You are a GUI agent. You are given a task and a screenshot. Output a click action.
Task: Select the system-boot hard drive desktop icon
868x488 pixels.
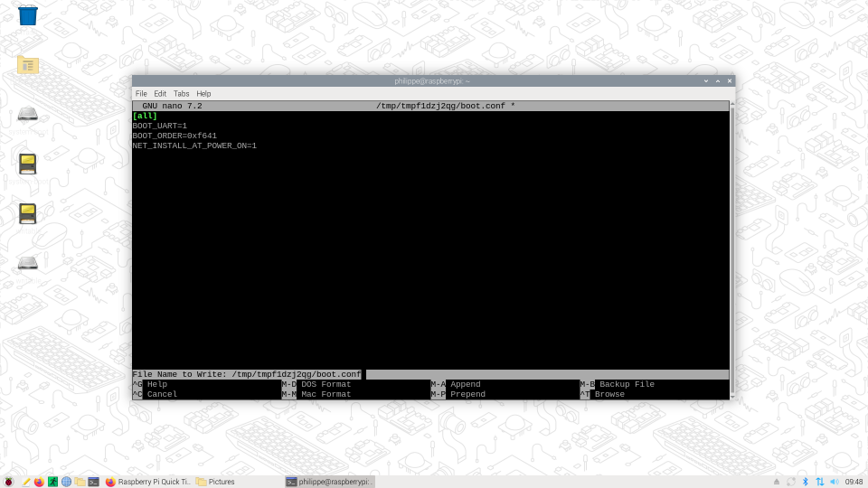[x=28, y=115]
